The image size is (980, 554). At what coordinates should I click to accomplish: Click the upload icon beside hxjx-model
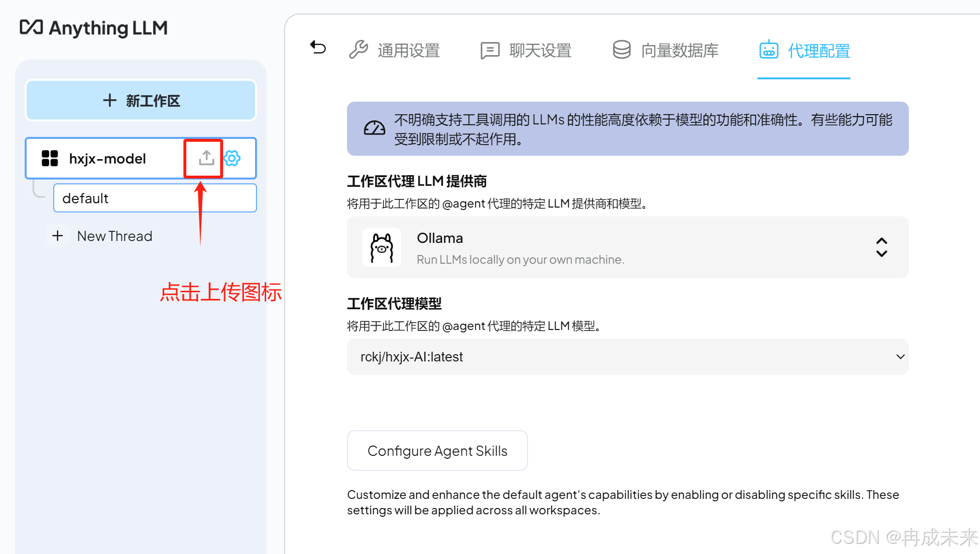click(x=207, y=158)
